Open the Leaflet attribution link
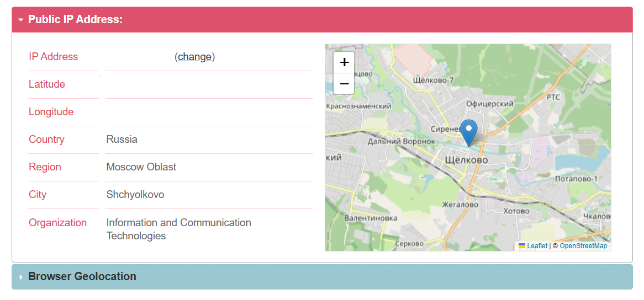644x300 pixels. point(537,246)
